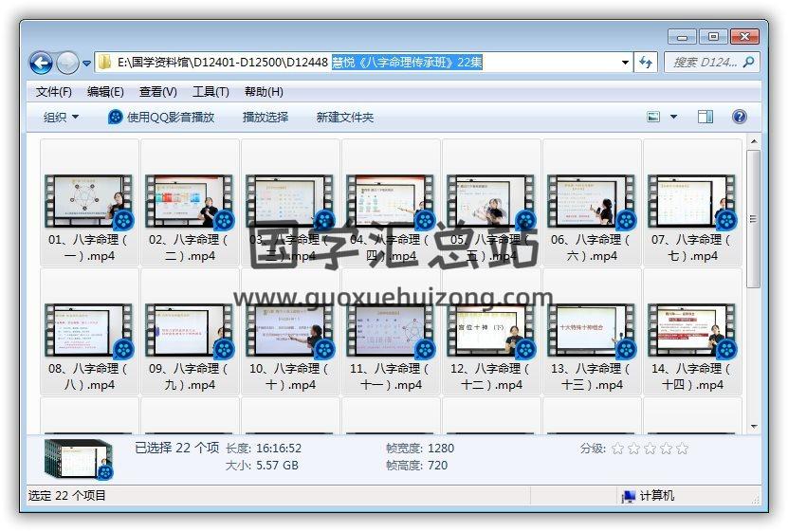
Task: Click the scrollbar up arrow
Action: coord(753,141)
